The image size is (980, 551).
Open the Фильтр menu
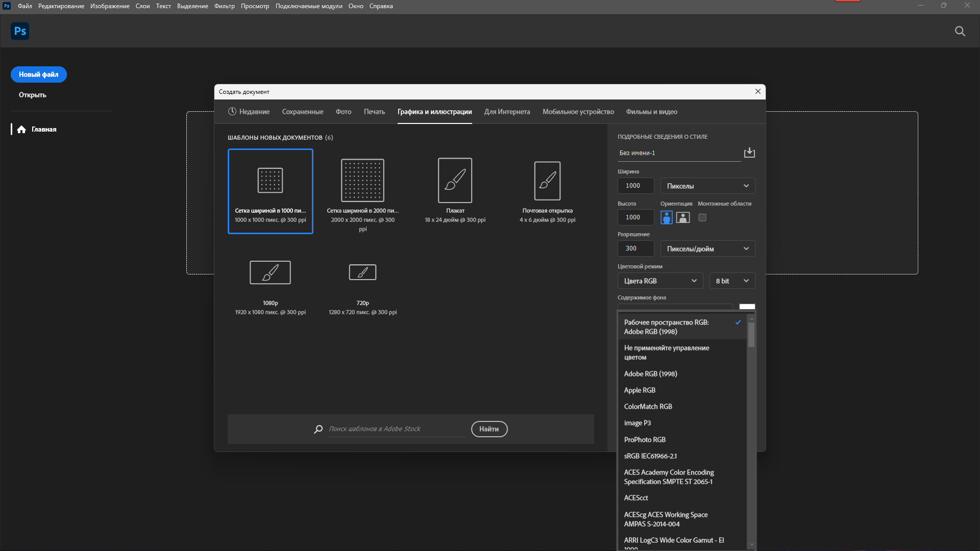(225, 6)
